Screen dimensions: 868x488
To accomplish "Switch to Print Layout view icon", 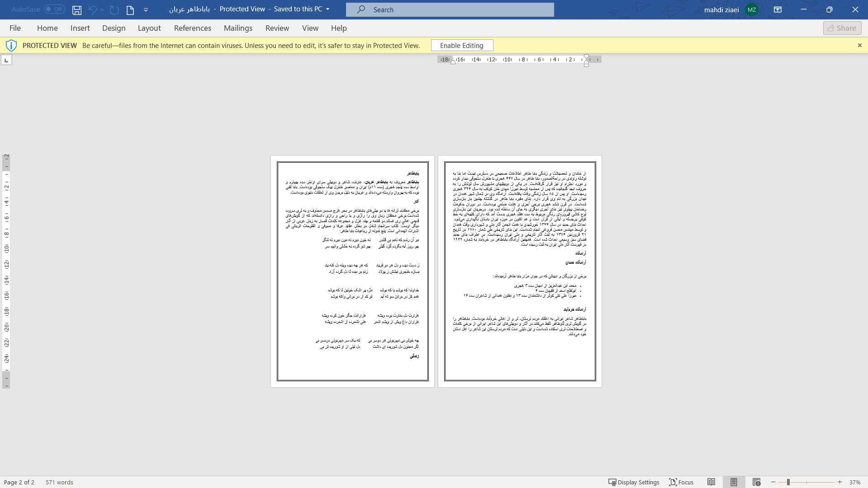I will click(734, 482).
